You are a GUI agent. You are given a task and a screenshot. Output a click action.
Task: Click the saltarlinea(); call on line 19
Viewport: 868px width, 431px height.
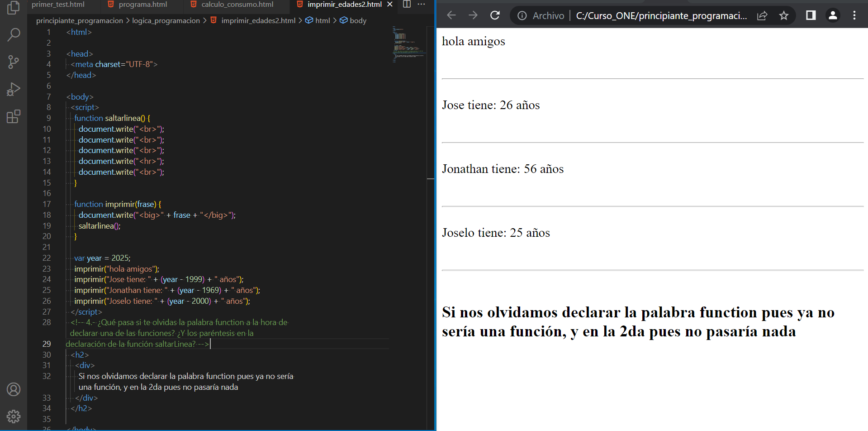coord(100,226)
